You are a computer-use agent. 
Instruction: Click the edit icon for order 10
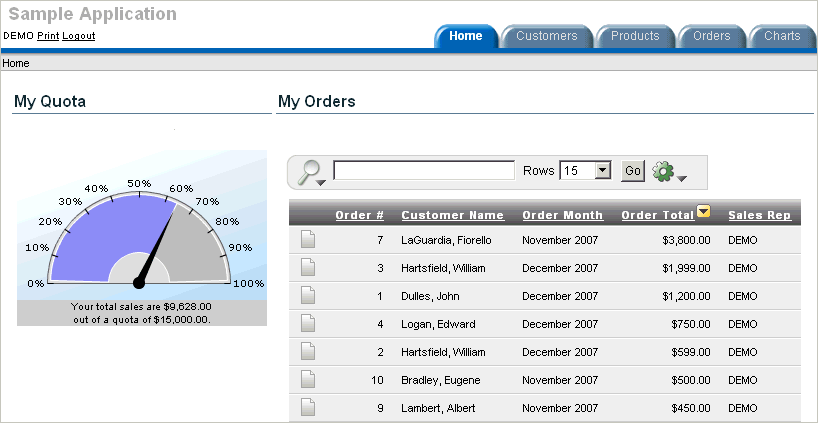(x=308, y=380)
